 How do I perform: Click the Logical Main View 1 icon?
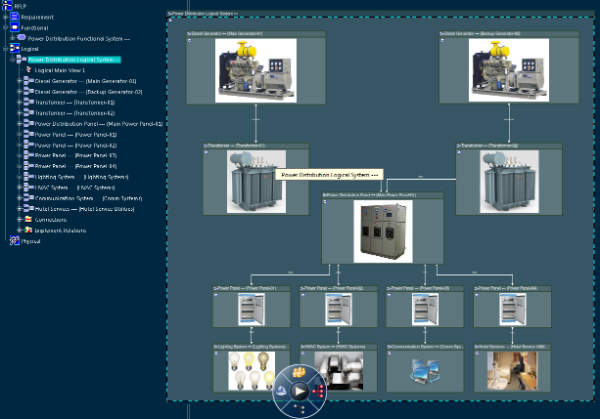[x=27, y=70]
